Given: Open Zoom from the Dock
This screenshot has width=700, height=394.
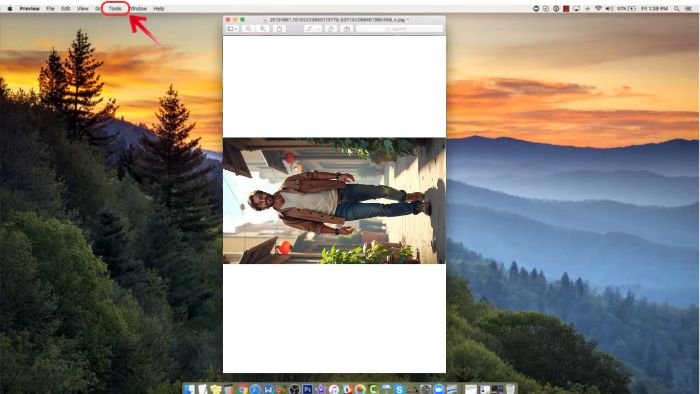Looking at the screenshot, I should pyautogui.click(x=439, y=389).
